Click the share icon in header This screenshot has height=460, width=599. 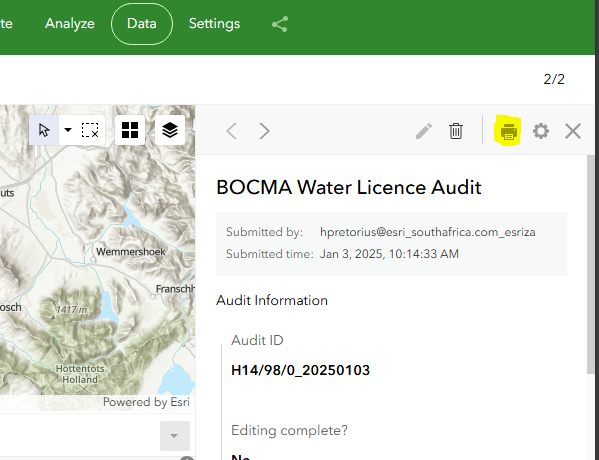coord(280,24)
